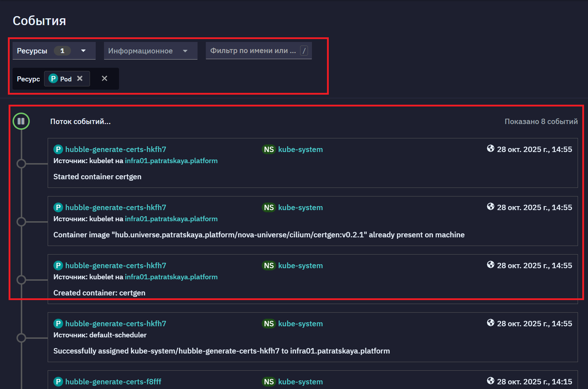Click the 'Источник: default-scheduler' text

tap(100, 335)
